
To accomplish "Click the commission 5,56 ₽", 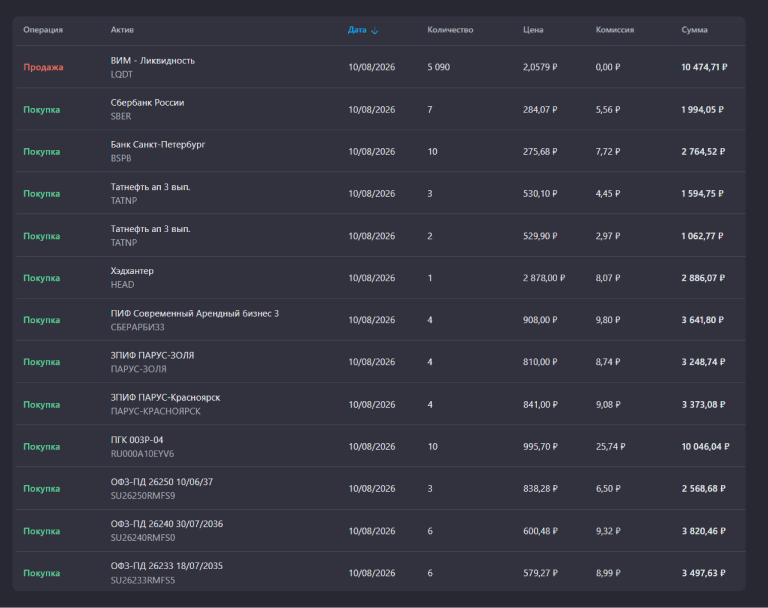I will tap(608, 110).
